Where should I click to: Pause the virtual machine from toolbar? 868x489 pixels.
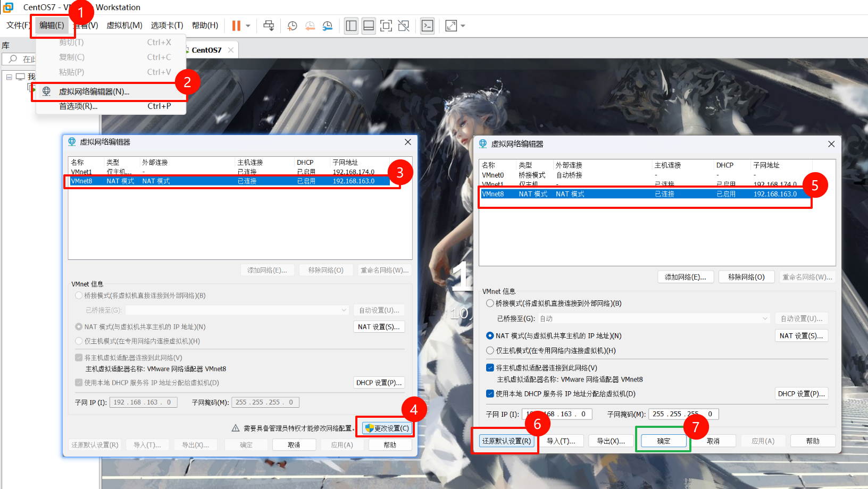(236, 26)
